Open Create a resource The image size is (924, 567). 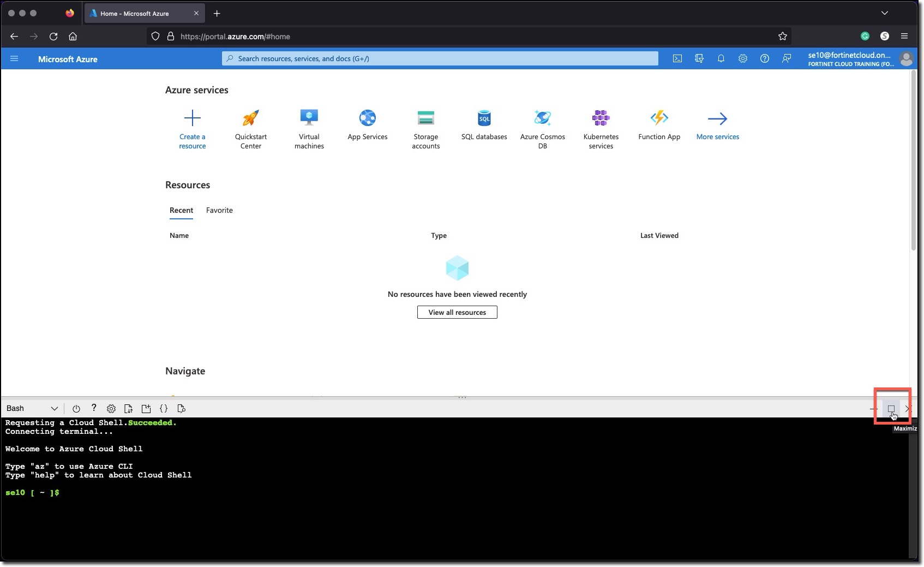pos(193,129)
